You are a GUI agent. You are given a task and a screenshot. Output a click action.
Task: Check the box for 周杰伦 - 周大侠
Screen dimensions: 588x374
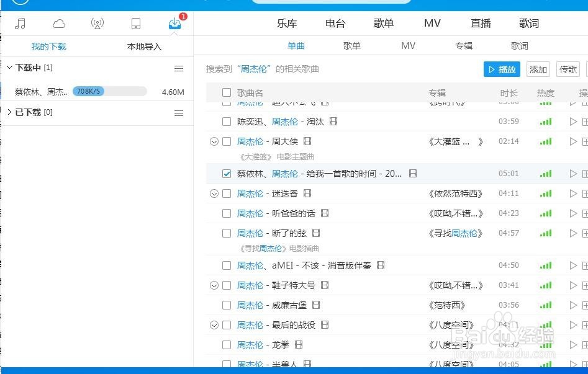click(x=227, y=141)
